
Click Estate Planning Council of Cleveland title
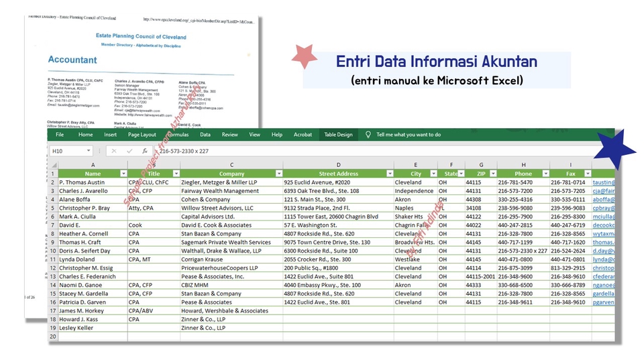pos(141,36)
